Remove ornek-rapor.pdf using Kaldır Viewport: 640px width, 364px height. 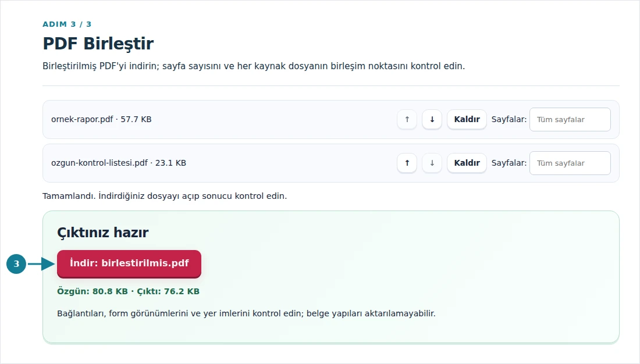click(467, 120)
